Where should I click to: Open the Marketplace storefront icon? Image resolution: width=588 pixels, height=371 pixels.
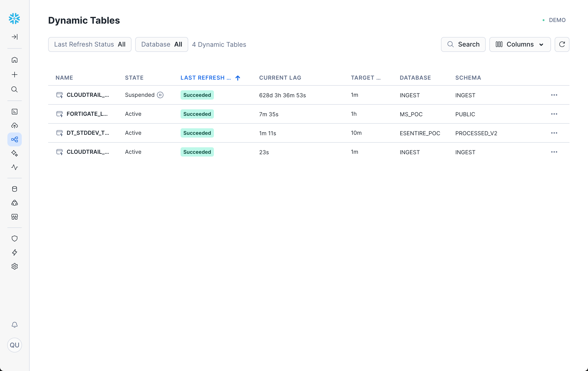[x=15, y=217]
